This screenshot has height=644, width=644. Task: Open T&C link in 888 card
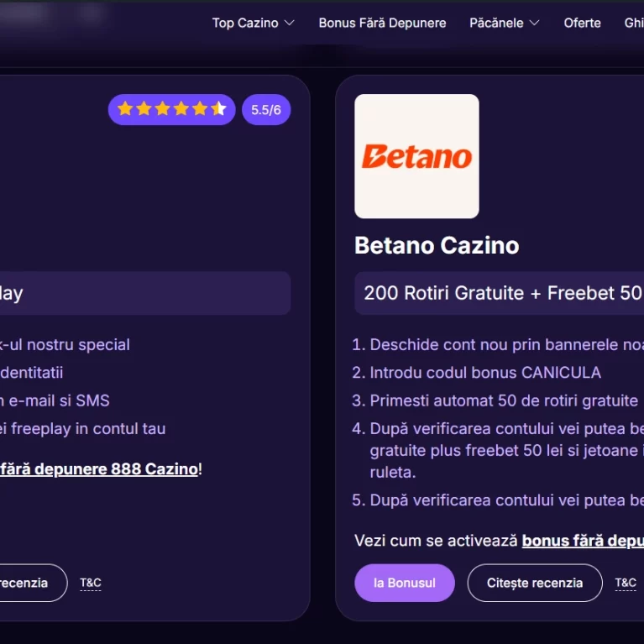pyautogui.click(x=91, y=583)
